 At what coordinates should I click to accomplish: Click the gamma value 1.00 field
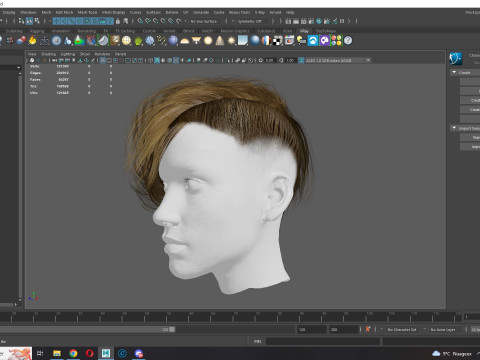290,60
